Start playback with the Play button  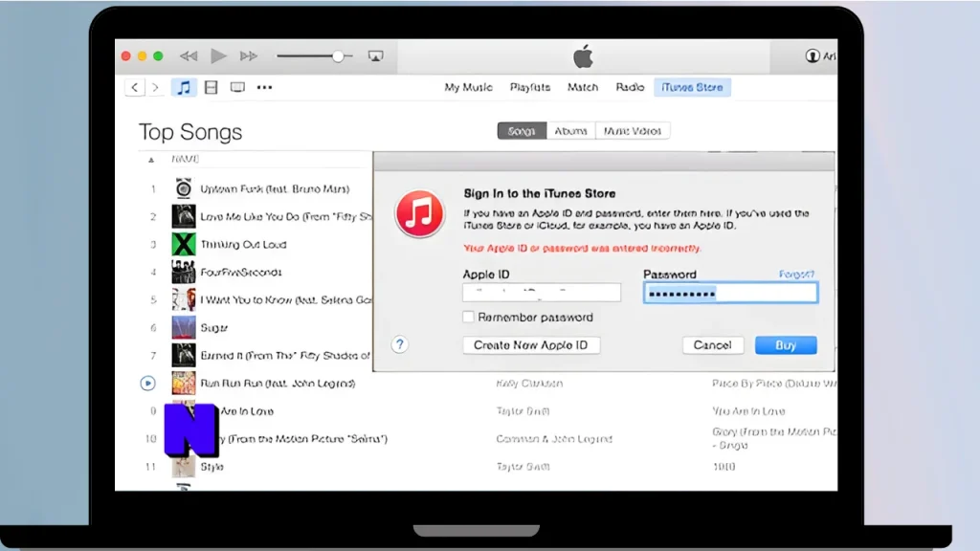[x=218, y=56]
